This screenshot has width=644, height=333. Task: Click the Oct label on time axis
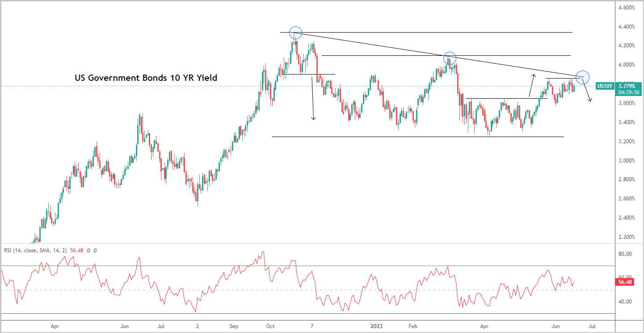click(270, 327)
